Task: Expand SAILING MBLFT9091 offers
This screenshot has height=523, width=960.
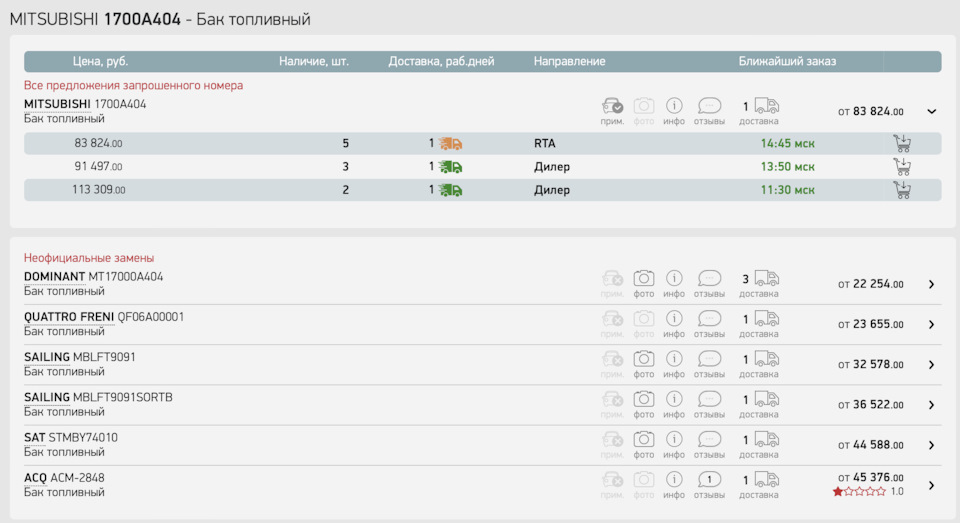Action: 931,364
